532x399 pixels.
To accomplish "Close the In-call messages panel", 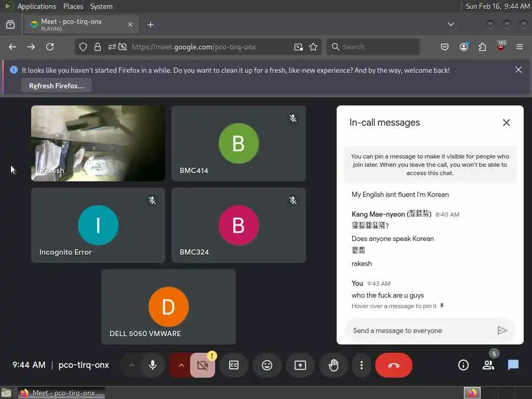I will point(506,123).
